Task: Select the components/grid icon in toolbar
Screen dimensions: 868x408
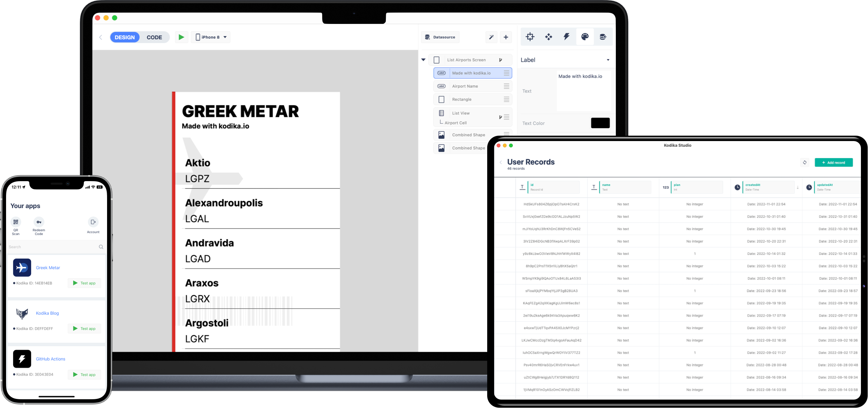Action: pyautogui.click(x=530, y=37)
